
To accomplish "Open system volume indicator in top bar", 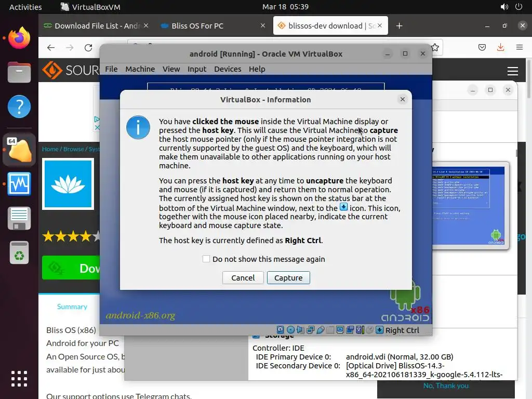I will (x=504, y=7).
